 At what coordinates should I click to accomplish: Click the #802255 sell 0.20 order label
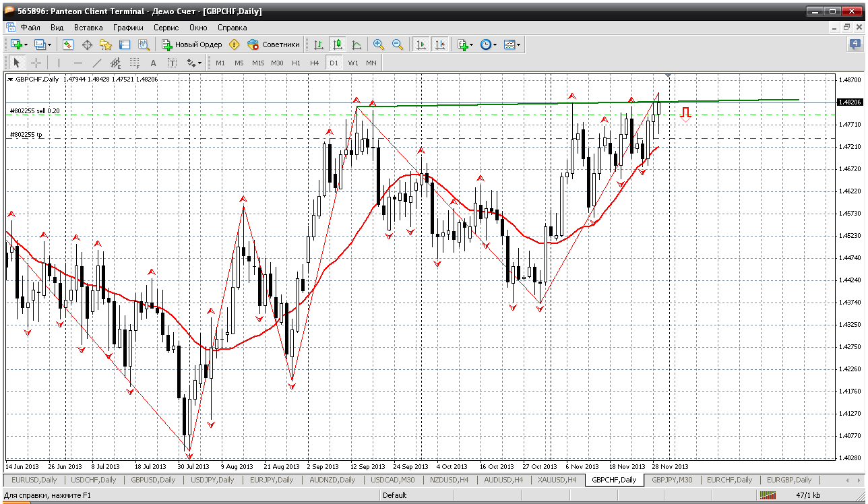pyautogui.click(x=35, y=111)
